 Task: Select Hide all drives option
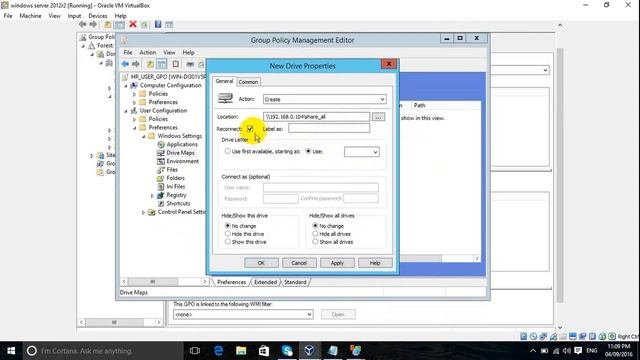click(315, 234)
